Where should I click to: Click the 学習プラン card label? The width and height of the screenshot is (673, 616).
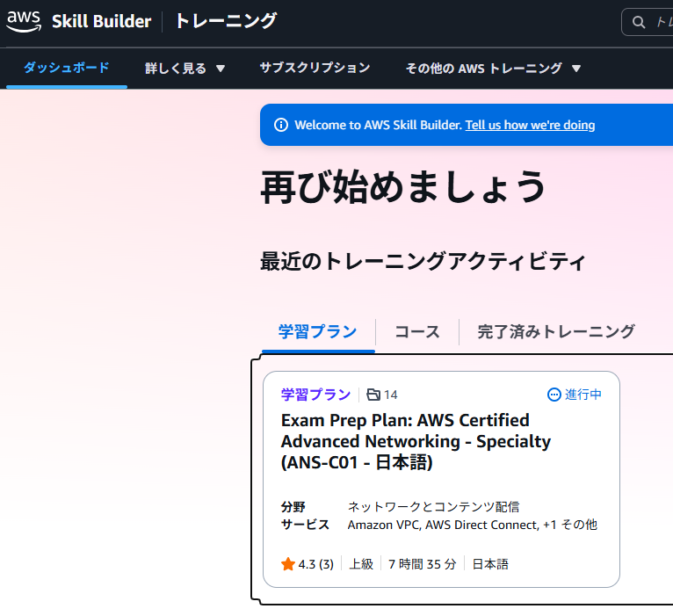click(316, 395)
